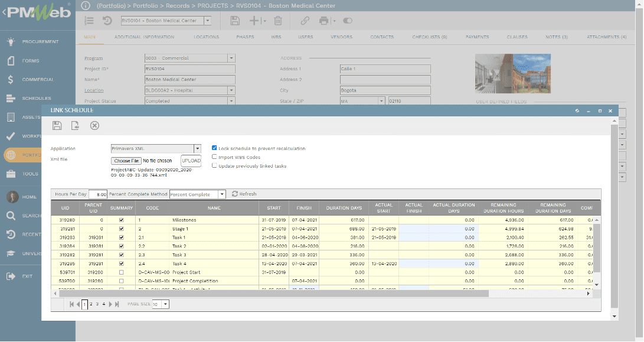Go to page 2 of the grid
Image resolution: width=644 pixels, height=342 pixels.
[91, 304]
